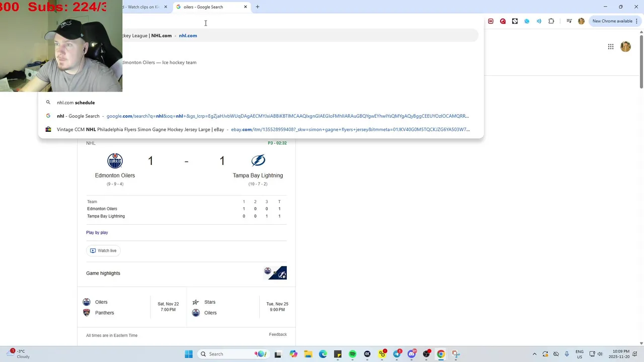
Task: Click the (9 - 9 - 4) Oilers record
Action: pyautogui.click(x=115, y=184)
